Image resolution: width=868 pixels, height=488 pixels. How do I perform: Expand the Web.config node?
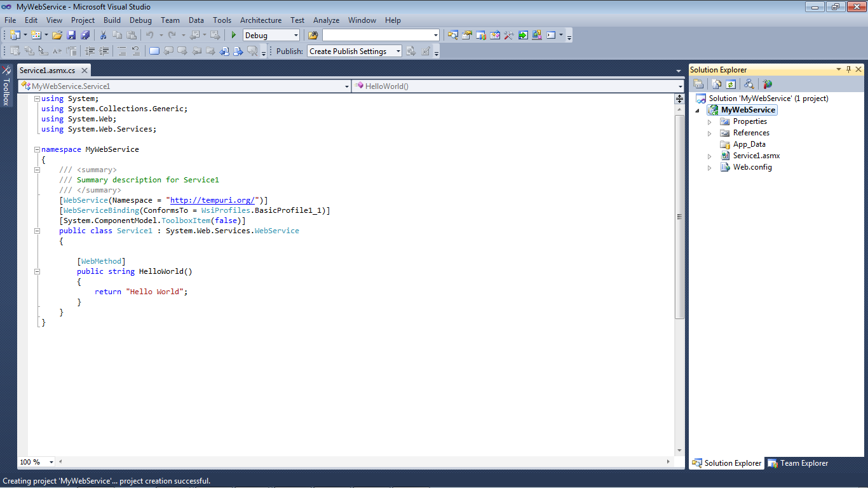pos(710,167)
